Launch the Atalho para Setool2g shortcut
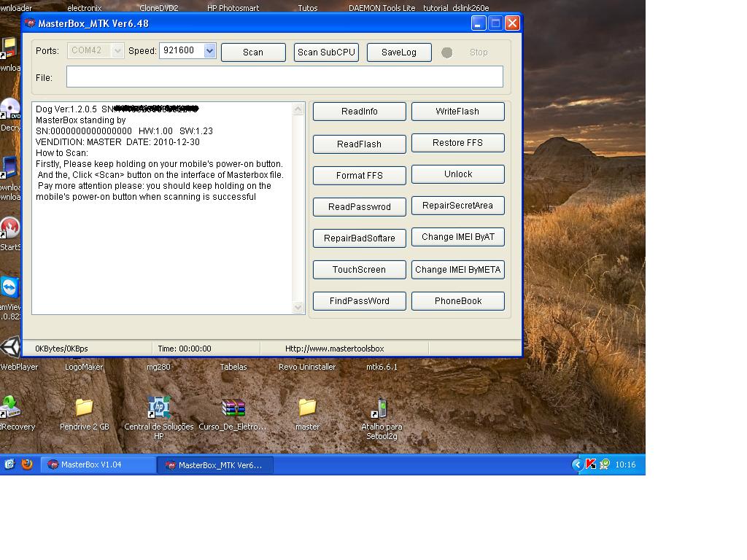 pyautogui.click(x=381, y=408)
